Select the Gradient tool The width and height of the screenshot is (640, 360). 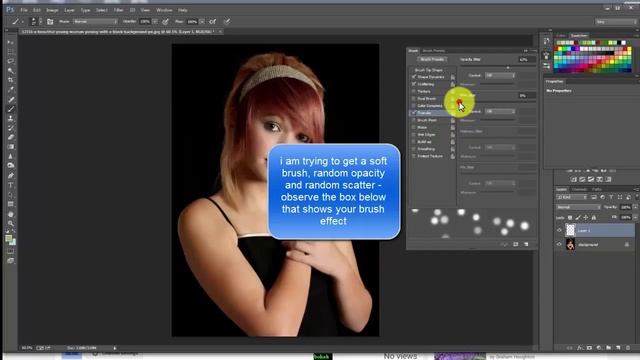point(11,147)
